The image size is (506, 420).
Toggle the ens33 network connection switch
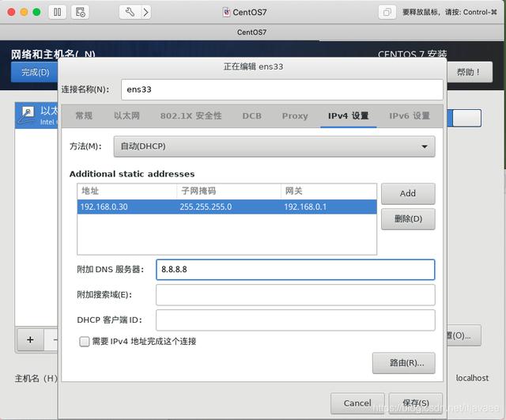point(464,118)
